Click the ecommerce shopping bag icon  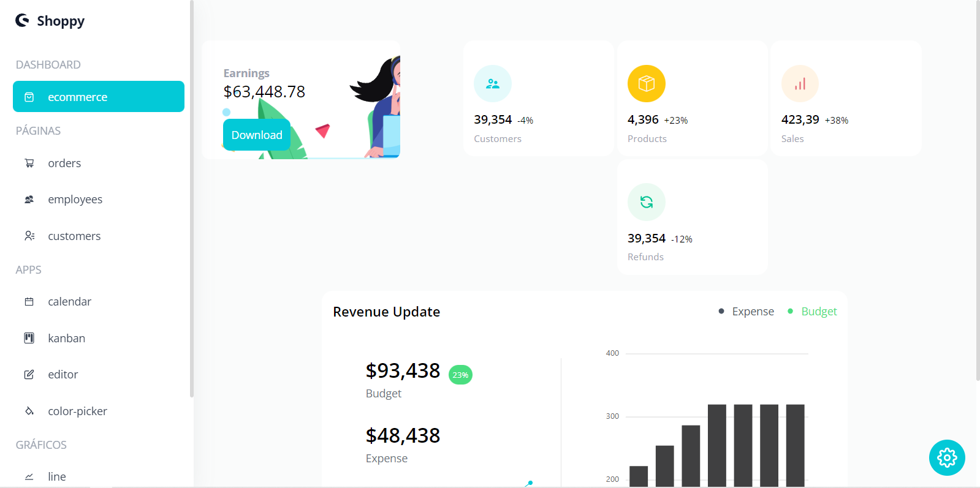click(x=29, y=97)
